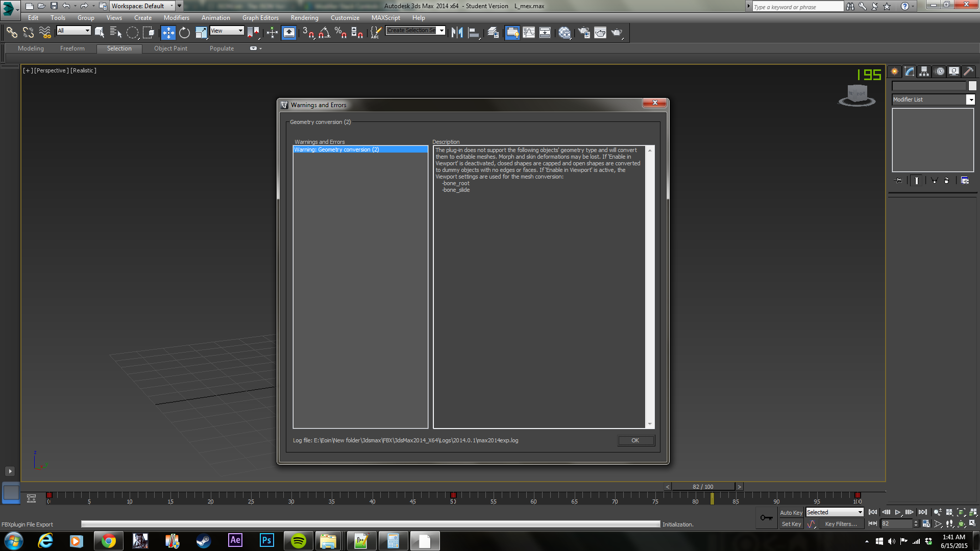Open reference coordinate system View dropdown
Screen dimensions: 980x551
[227, 31]
